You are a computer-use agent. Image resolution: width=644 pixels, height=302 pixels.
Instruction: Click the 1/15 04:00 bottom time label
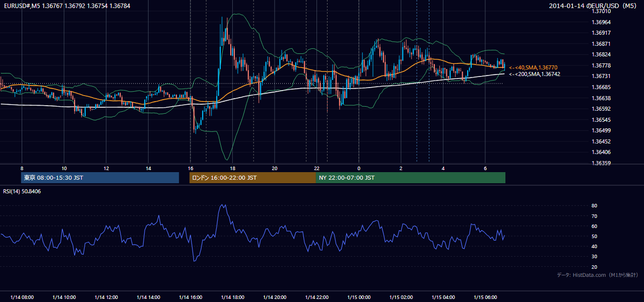tap(443, 297)
